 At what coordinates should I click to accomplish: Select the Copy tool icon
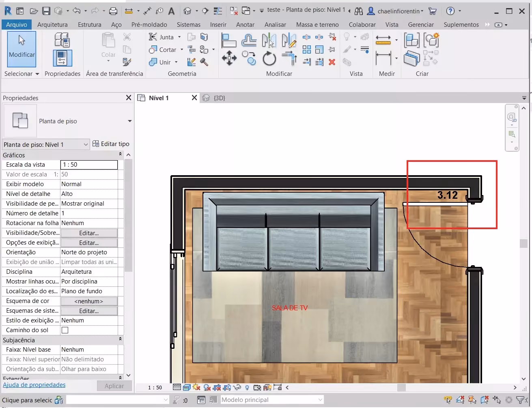[249, 58]
